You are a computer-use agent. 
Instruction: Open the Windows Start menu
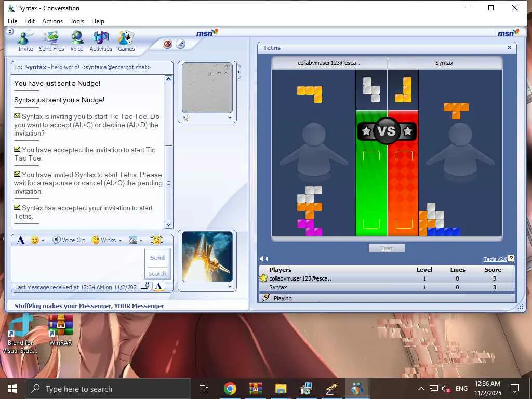click(x=12, y=389)
